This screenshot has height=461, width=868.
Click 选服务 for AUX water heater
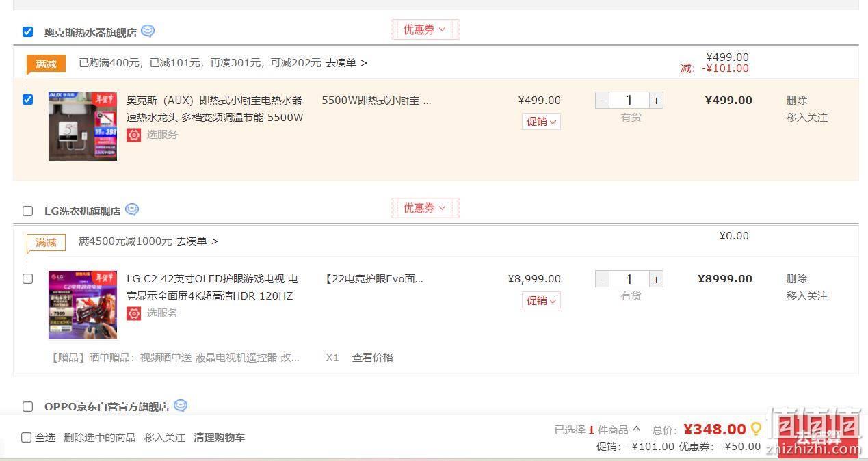pos(162,135)
